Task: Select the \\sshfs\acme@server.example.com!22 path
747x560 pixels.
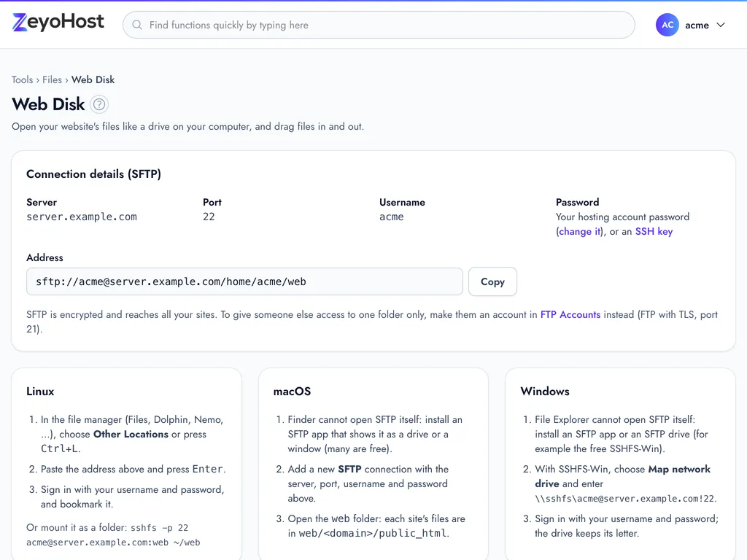Action: pos(624,499)
